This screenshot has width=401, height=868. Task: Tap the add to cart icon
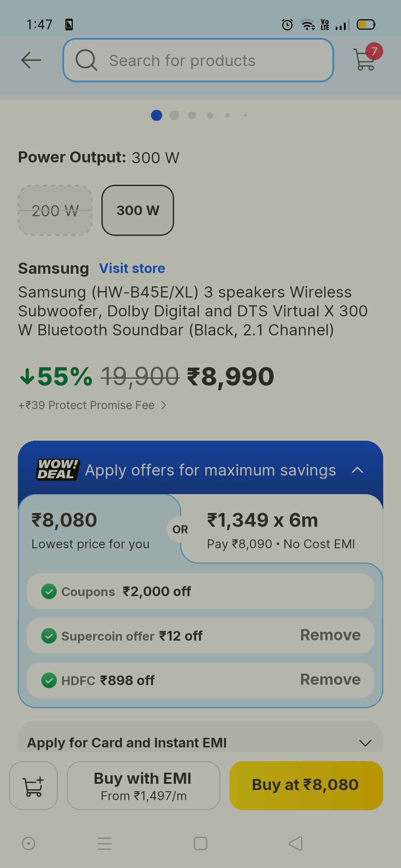[x=33, y=785]
